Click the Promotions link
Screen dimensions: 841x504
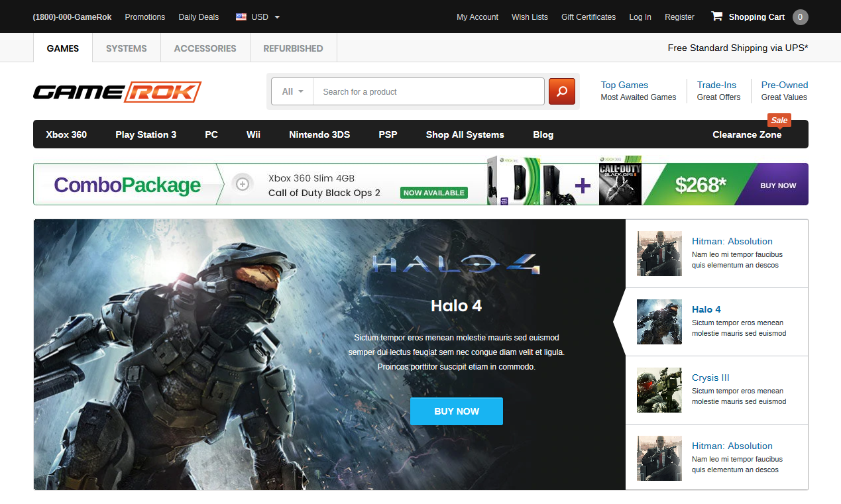[145, 17]
